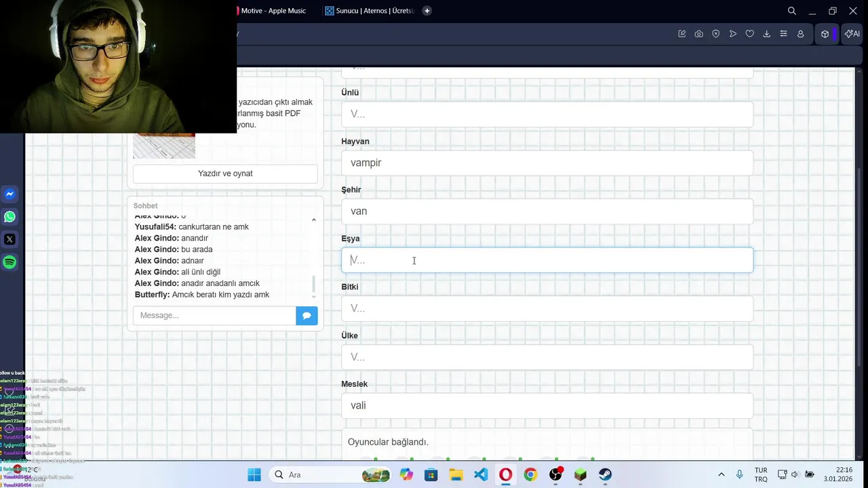868x488 pixels.
Task: Click the Şehir field containing van
Action: 547,211
